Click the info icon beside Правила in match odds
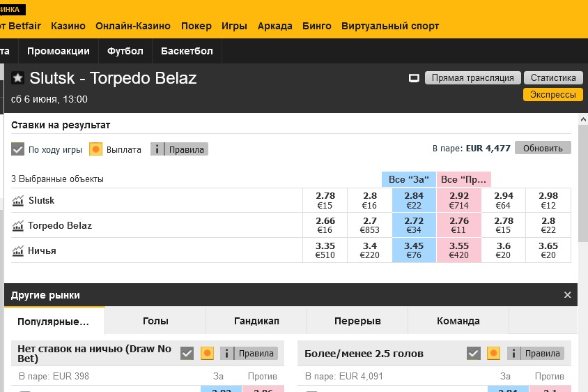 click(157, 149)
